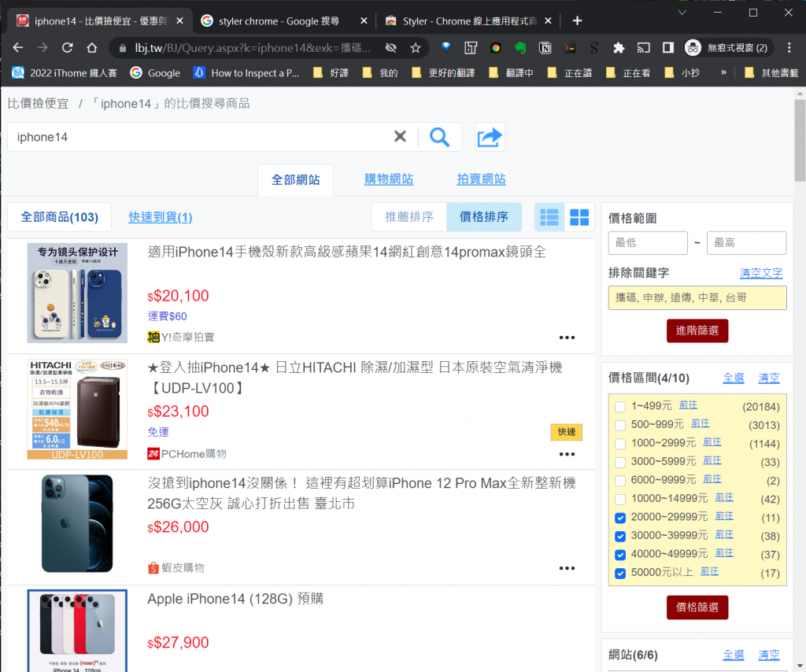Click 清空 in the 價格區間 section
The width and height of the screenshot is (806, 672).
coord(768,378)
